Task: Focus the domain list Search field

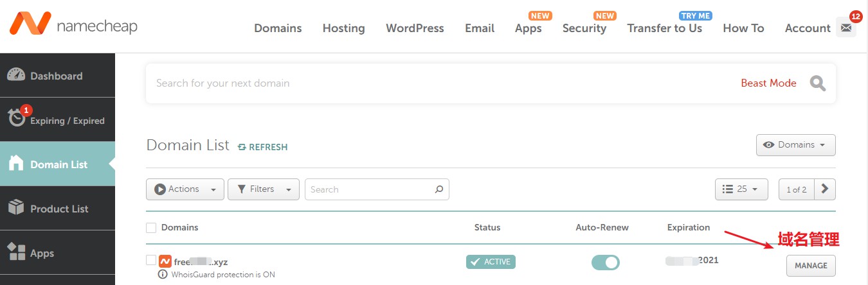Action: tap(377, 189)
